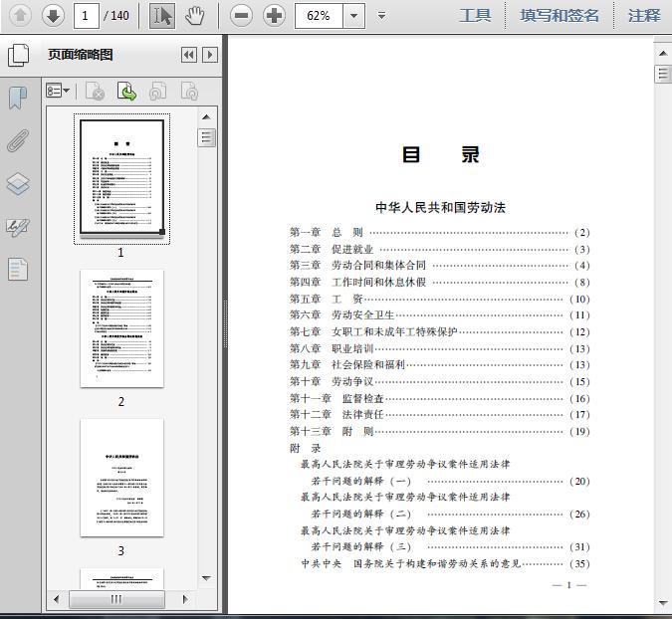Viewport: 672px width, 619px height.
Task: Open the attachments paperclip panel
Action: (18, 141)
